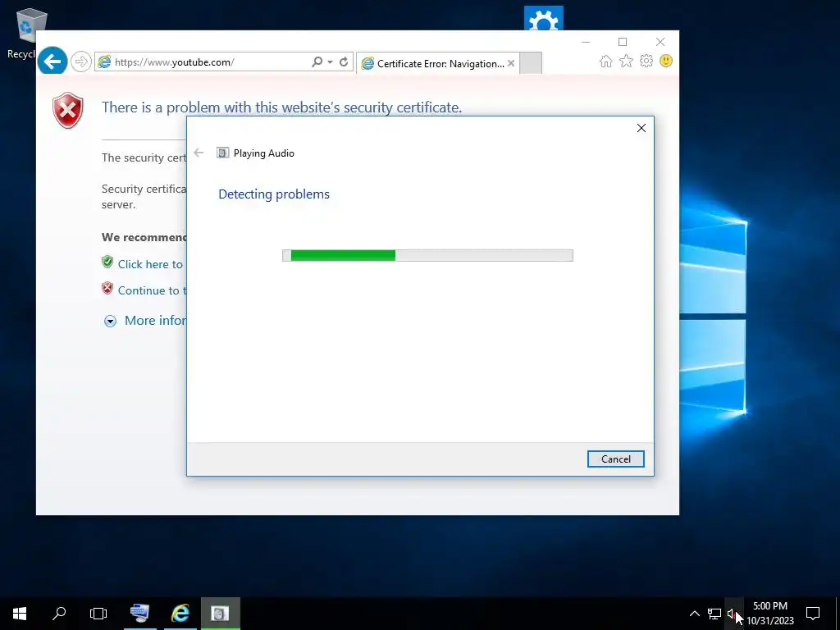The image size is (840, 630).
Task: Close the Playing Audio troubleshooter dialog
Action: (x=641, y=128)
